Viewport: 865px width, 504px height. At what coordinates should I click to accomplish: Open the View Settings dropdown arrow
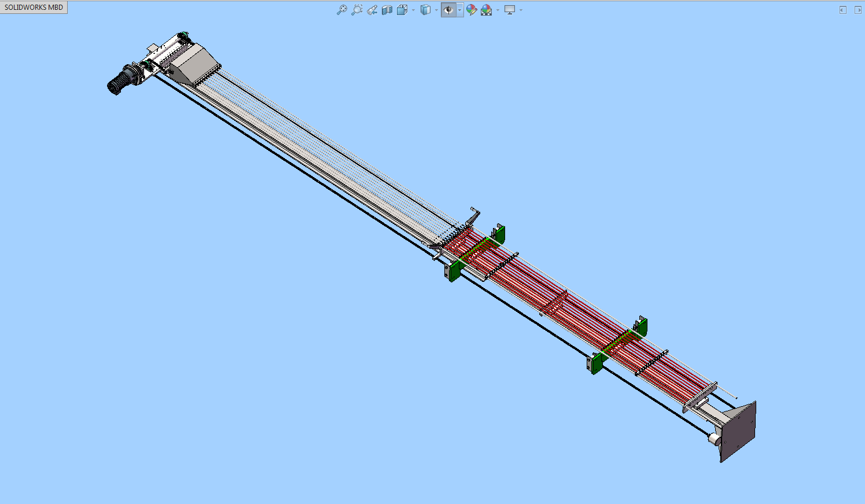pos(521,10)
